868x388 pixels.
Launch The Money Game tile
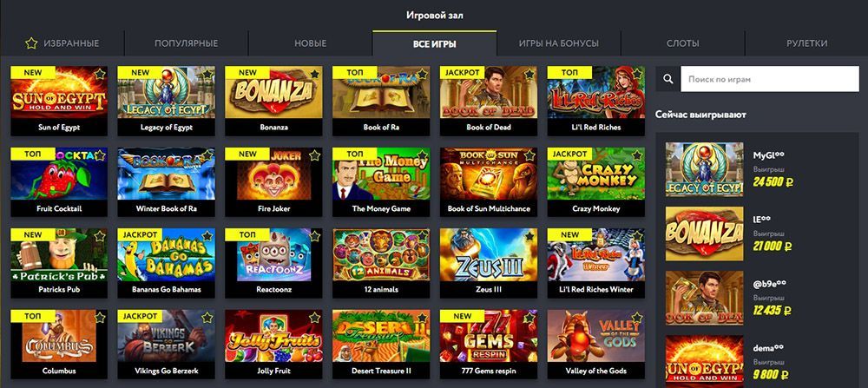(x=381, y=174)
